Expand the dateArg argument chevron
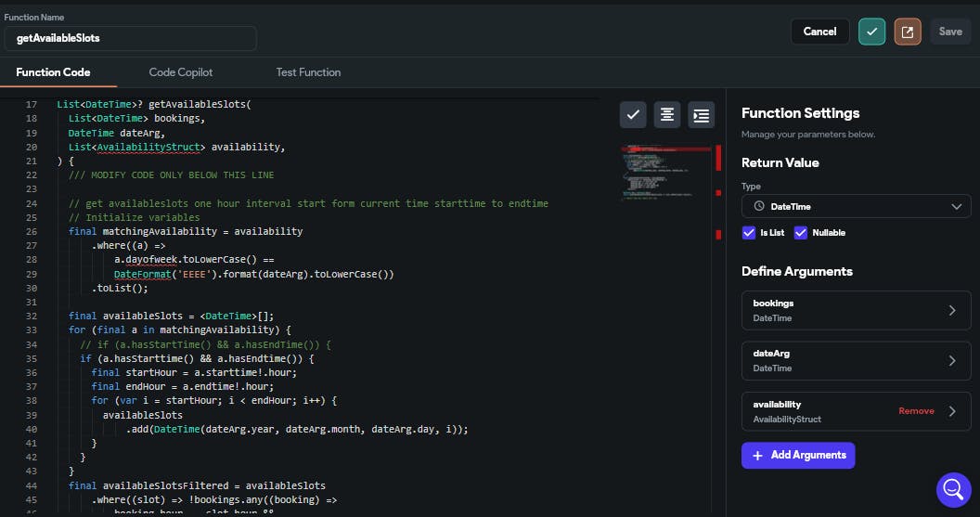 tap(951, 360)
